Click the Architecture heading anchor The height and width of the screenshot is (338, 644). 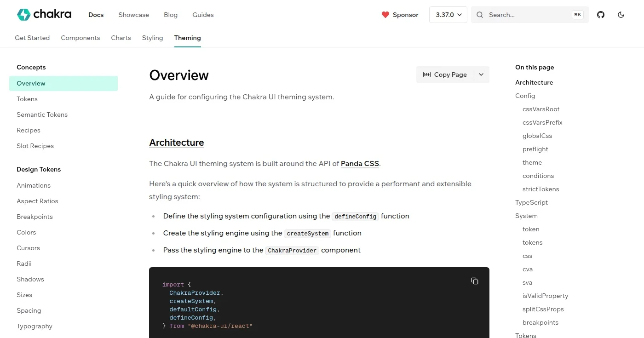coord(177,143)
